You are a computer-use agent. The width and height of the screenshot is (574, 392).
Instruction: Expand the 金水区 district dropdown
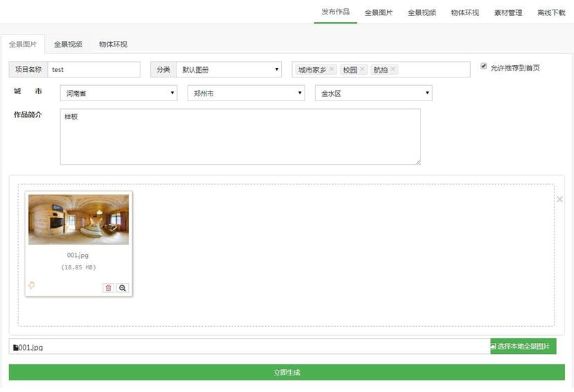coord(373,93)
